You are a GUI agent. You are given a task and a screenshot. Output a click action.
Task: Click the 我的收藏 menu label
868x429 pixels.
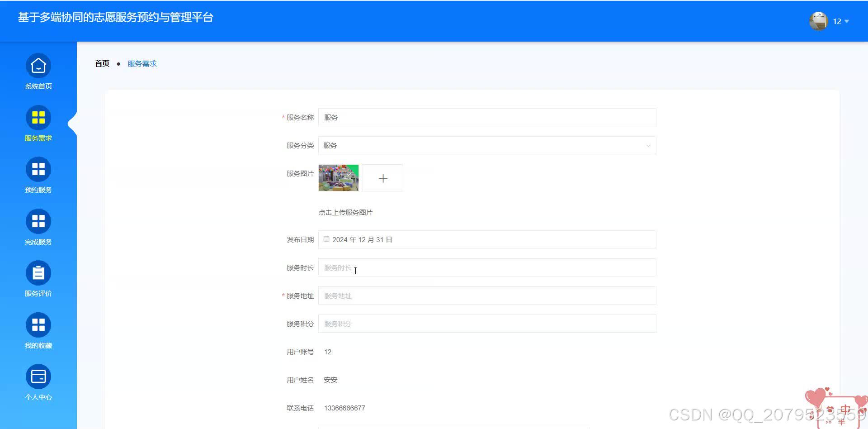pos(38,346)
